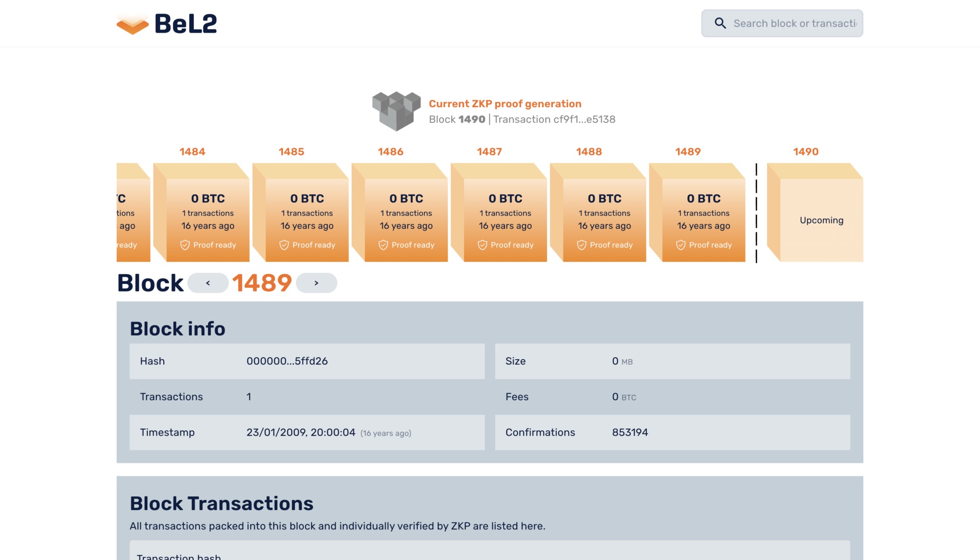Open the Upcoming block 1490 cube
Screen dimensions: 980x560
coord(815,213)
